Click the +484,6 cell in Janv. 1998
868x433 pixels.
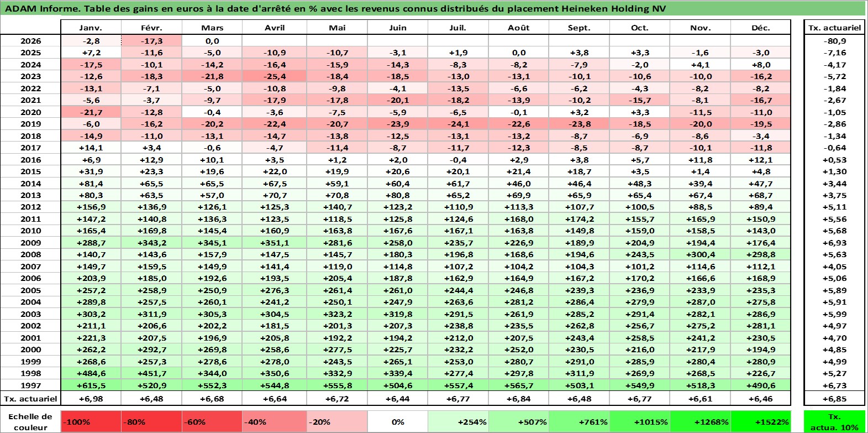click(91, 373)
